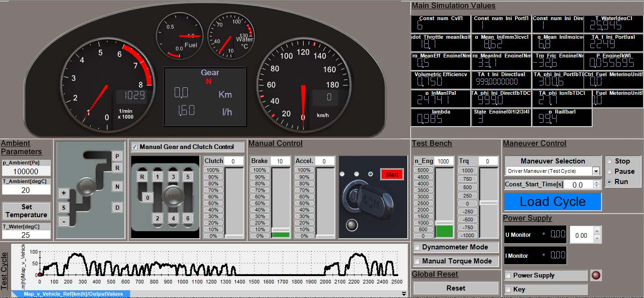
Task: Enable Manual Torque Mode checkbox
Action: [x=417, y=261]
